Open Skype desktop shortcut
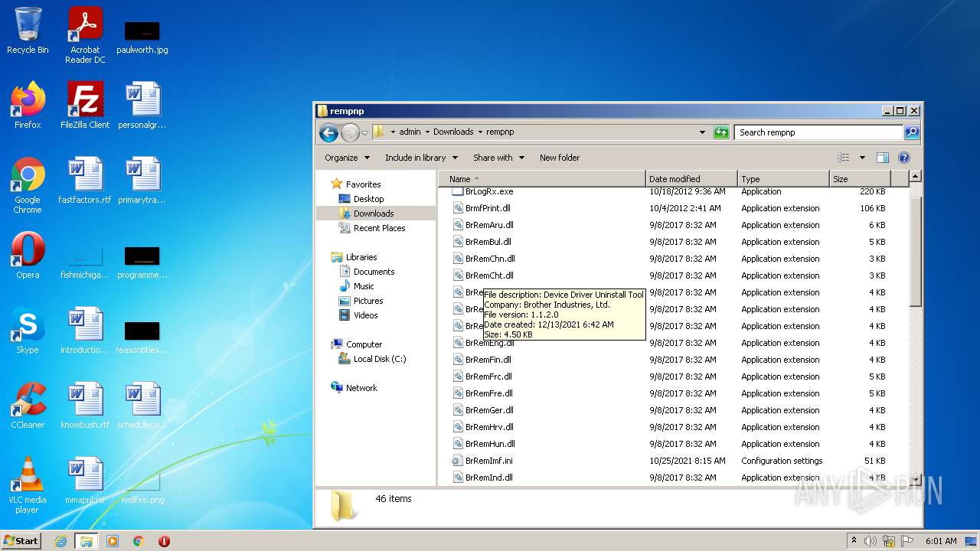 tap(28, 330)
